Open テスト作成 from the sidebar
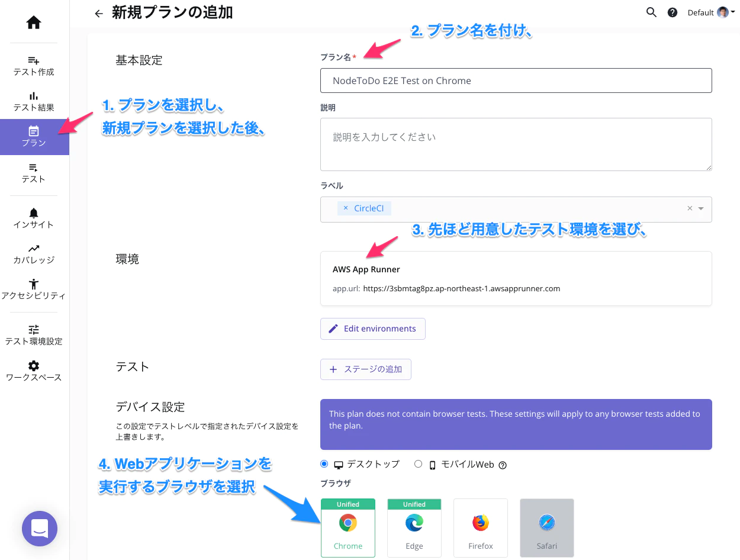Image resolution: width=740 pixels, height=560 pixels. pos(34,64)
